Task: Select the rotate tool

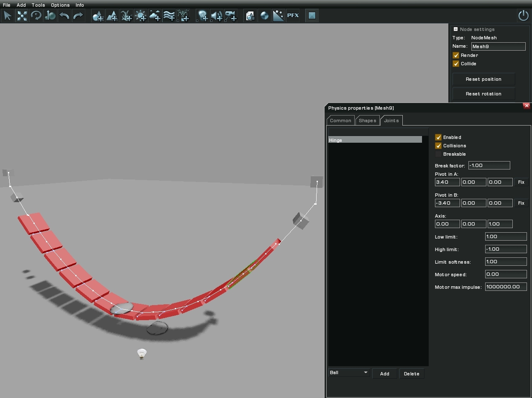Action: [36, 16]
